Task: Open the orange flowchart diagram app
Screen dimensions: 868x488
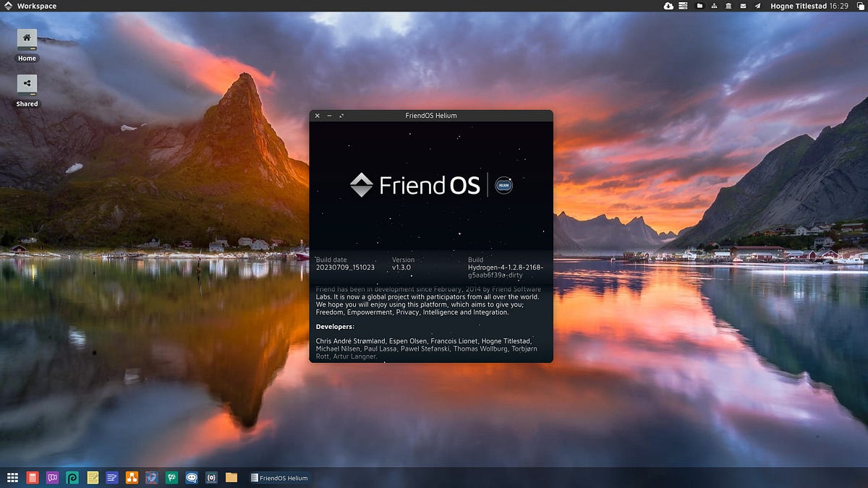Action: (132, 478)
